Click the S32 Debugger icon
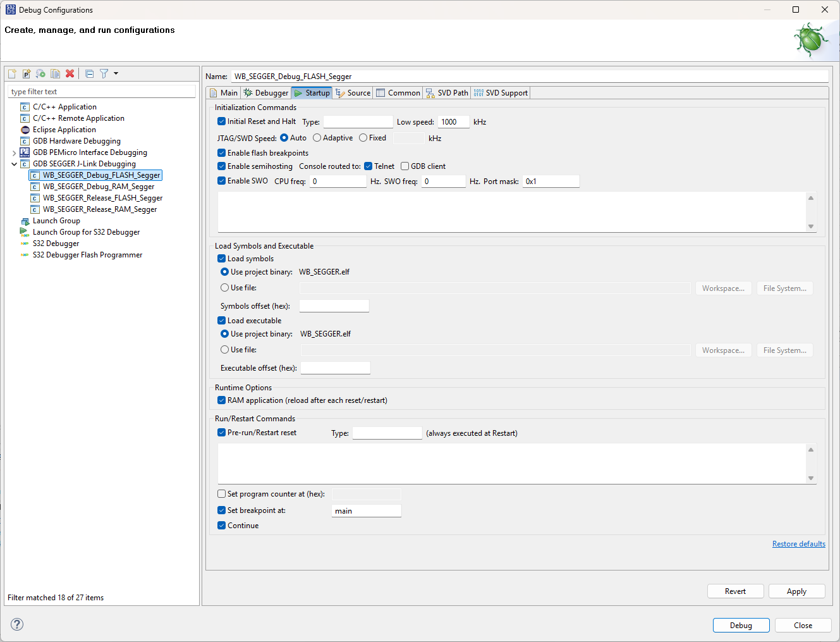Image resolution: width=840 pixels, height=642 pixels. (x=25, y=244)
